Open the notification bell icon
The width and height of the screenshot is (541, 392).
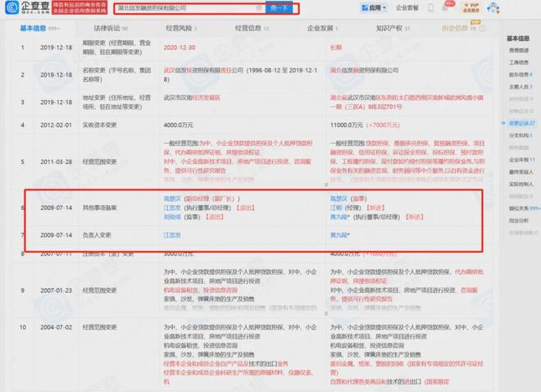(445, 7)
